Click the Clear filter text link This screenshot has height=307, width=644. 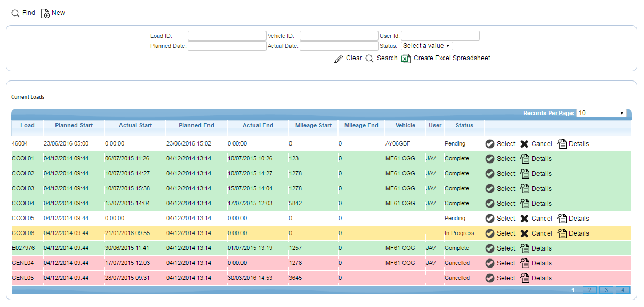pos(354,58)
